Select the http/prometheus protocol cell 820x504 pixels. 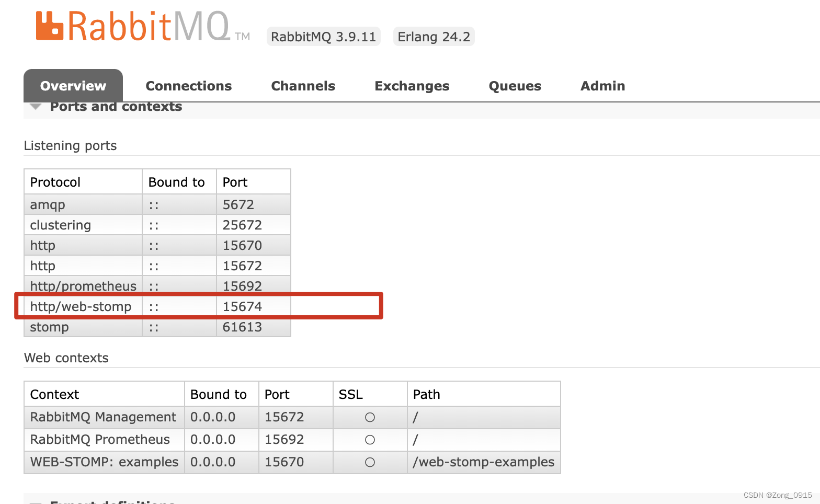coord(83,286)
